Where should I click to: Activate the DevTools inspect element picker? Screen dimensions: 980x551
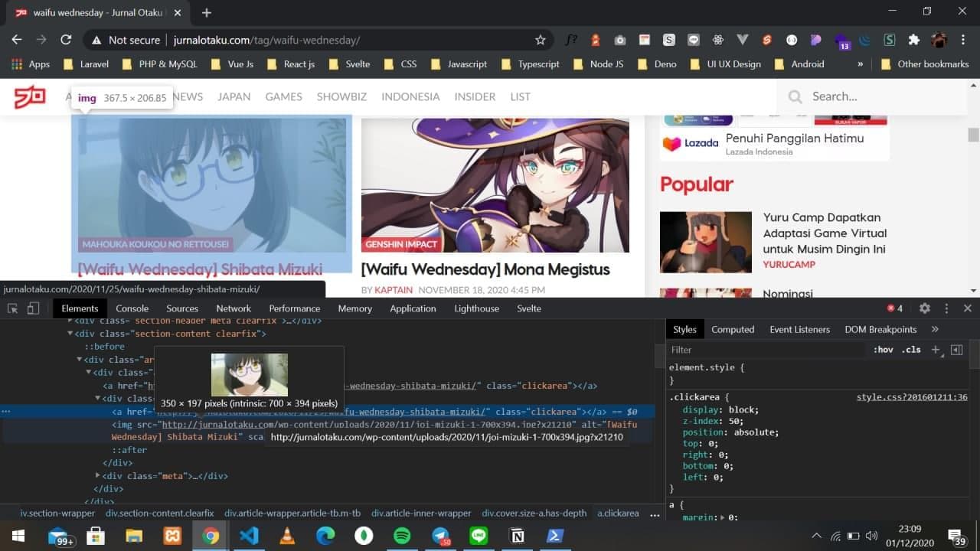tap(13, 308)
